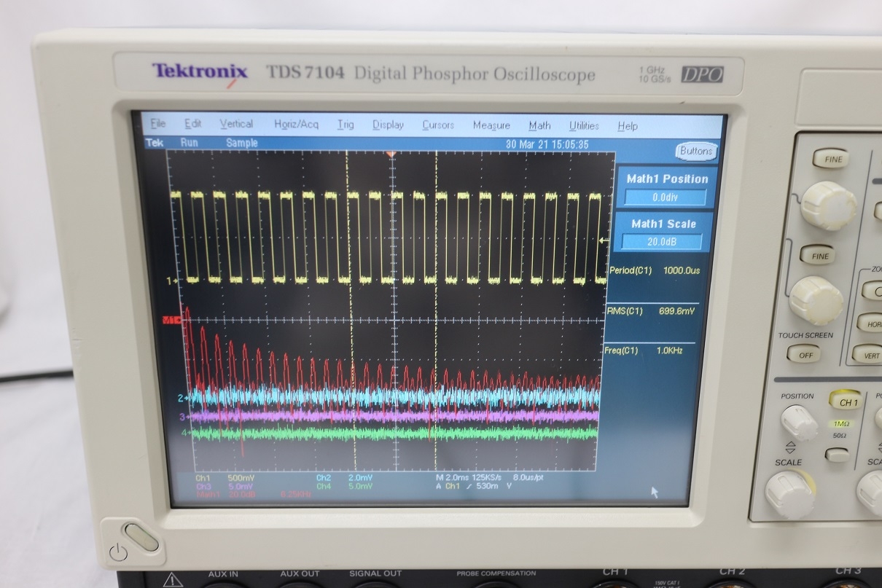This screenshot has height=588, width=882.
Task: Click the Ch2 2.0mV scale readout
Action: click(344, 478)
